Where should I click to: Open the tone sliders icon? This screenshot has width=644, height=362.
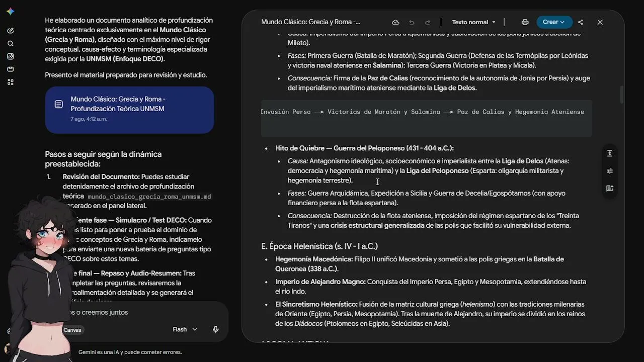pos(609,171)
